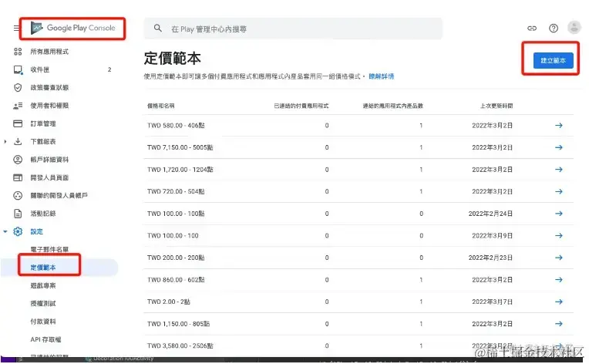Screen dimensions: 589x364
Task: Open arrow for TWD 860.00 - 602點
Action: [x=559, y=280]
